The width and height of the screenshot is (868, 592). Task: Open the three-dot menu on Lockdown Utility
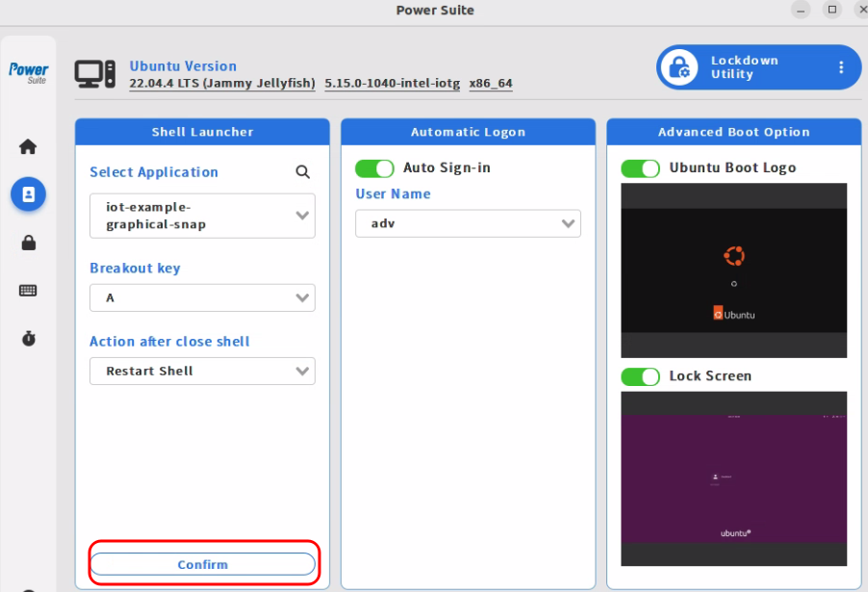841,67
